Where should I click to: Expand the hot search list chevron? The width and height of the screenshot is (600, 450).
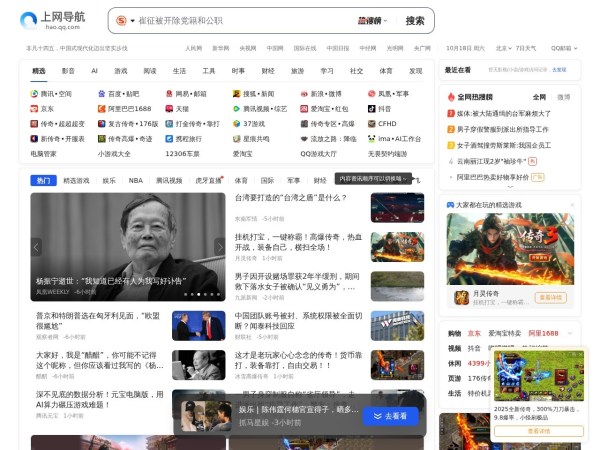pos(510,187)
